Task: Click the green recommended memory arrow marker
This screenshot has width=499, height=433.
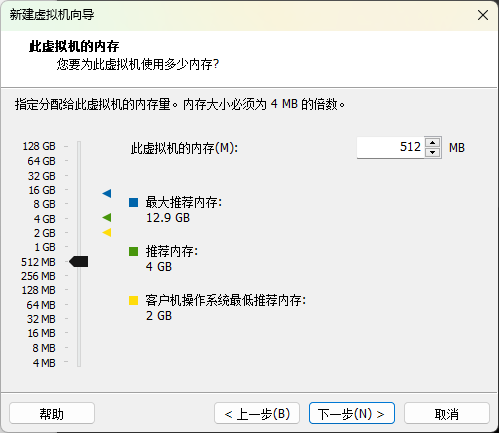Action: pyautogui.click(x=107, y=218)
